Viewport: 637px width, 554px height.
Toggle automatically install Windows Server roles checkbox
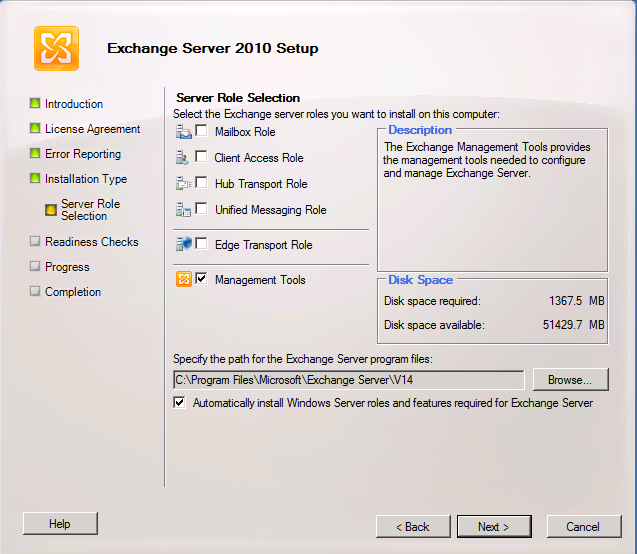point(179,403)
